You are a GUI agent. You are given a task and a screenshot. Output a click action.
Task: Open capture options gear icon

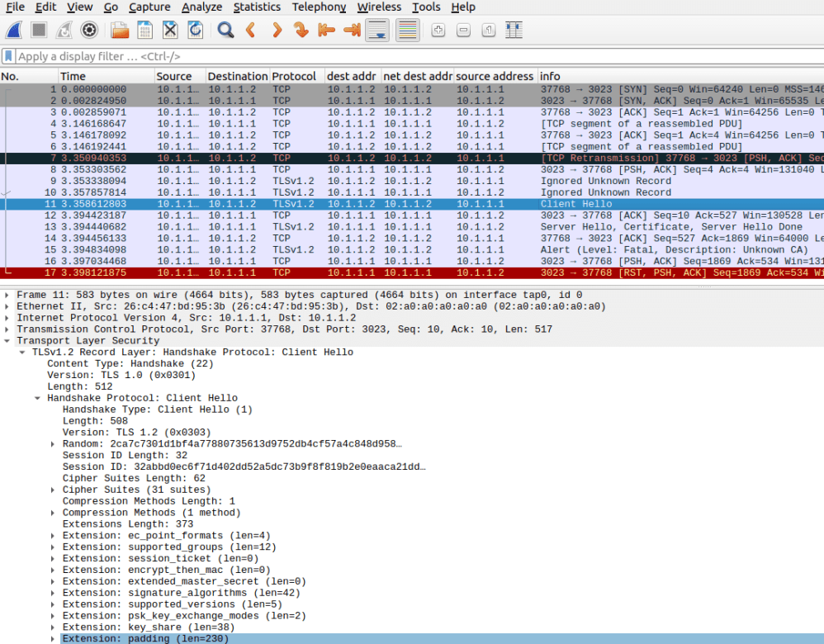pos(89,31)
